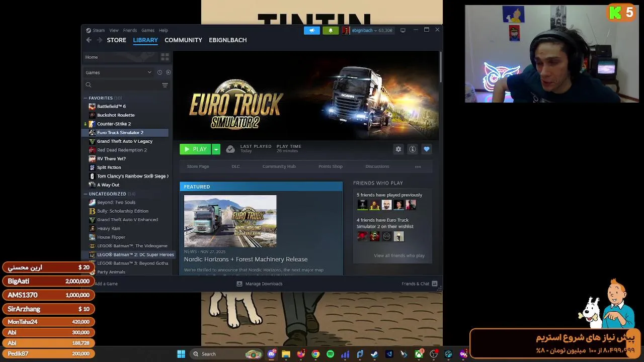Image resolution: width=644 pixels, height=362 pixels.
Task: Switch to the LIBRARY tab
Action: tap(145, 40)
